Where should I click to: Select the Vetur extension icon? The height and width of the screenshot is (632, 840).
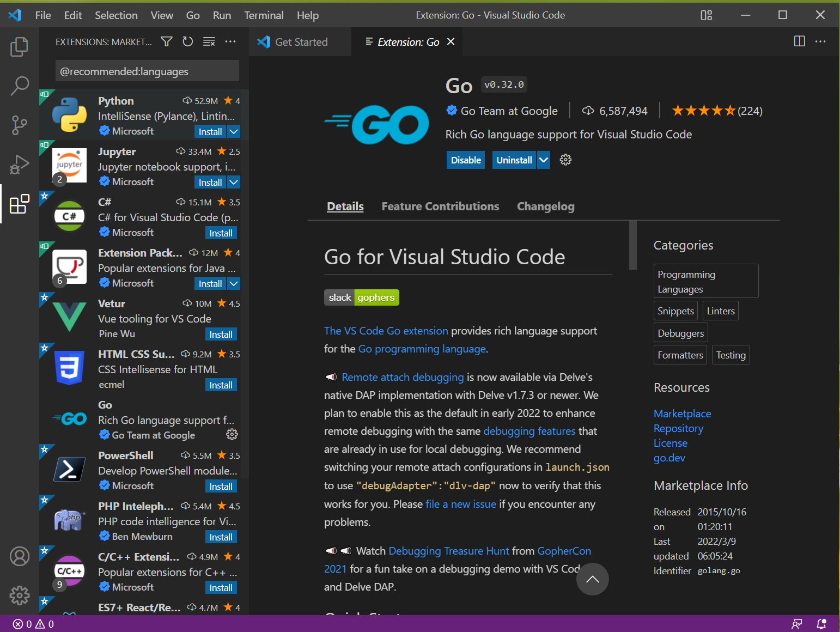69,317
